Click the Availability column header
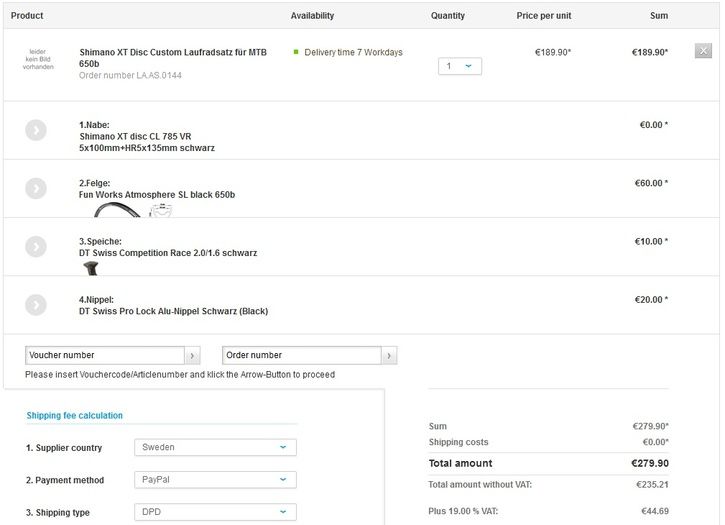 click(x=312, y=15)
